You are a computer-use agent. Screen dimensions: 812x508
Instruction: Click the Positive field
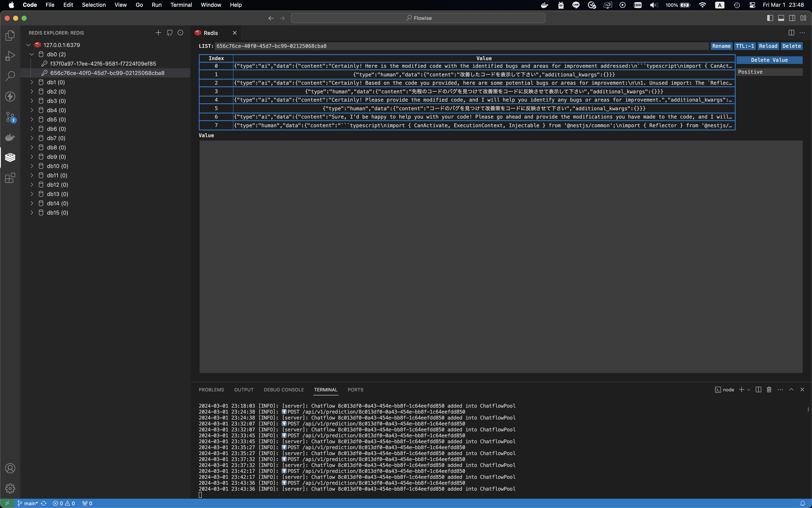click(769, 72)
